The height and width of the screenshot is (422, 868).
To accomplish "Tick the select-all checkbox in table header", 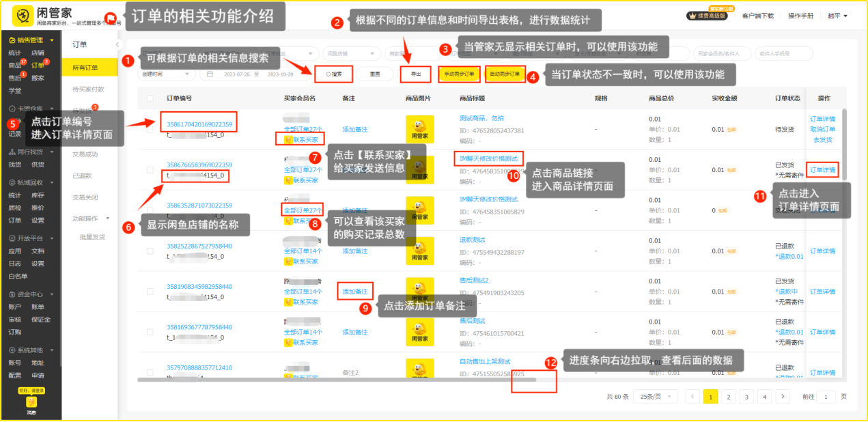I will click(150, 98).
